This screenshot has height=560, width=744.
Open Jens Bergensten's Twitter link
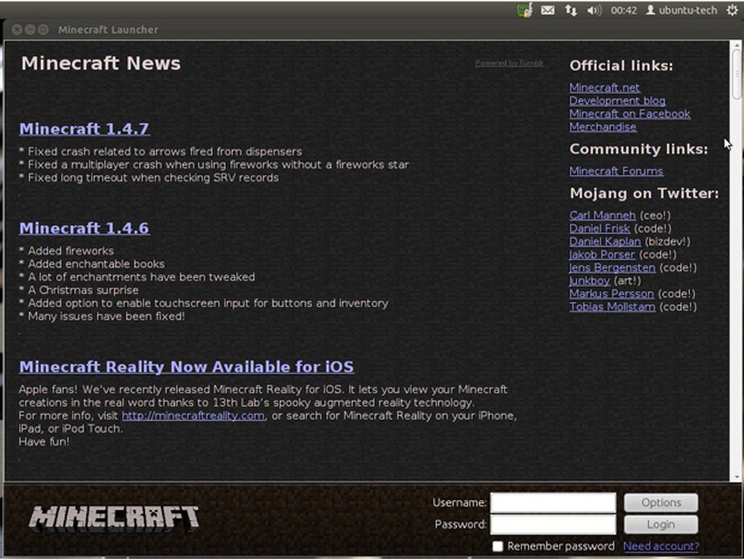(612, 268)
